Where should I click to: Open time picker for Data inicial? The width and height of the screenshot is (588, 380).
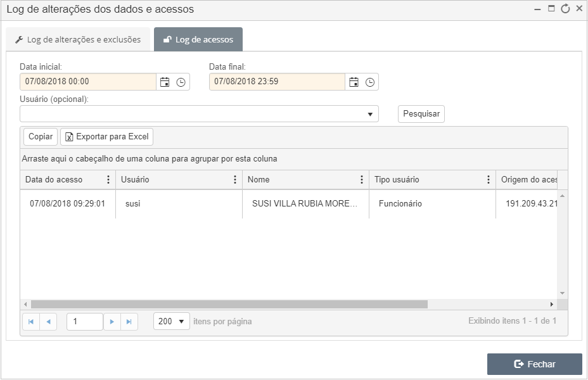coord(181,82)
